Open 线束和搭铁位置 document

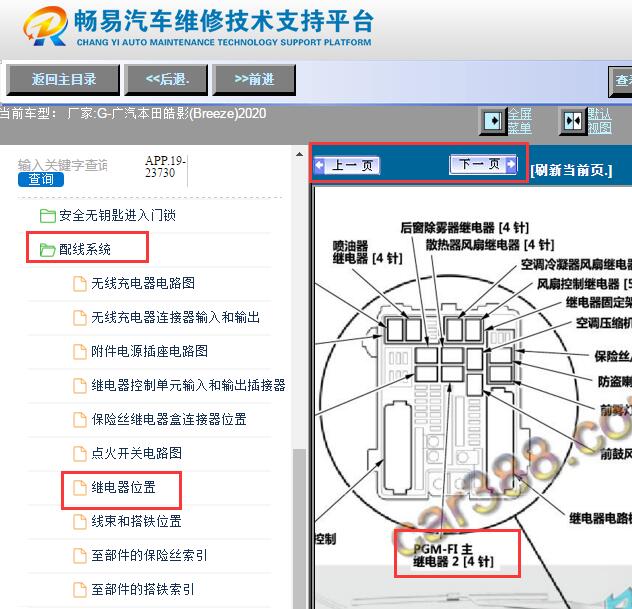coord(136,522)
